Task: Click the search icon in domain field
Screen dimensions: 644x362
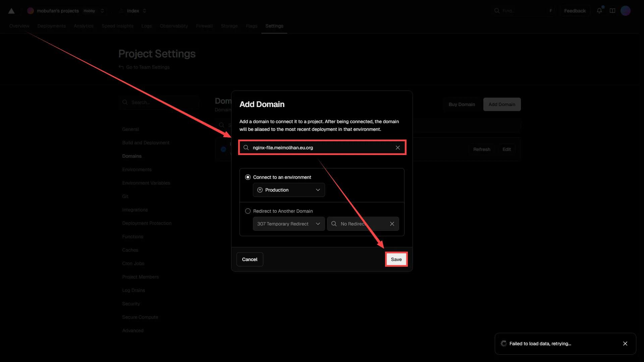Action: (x=246, y=148)
